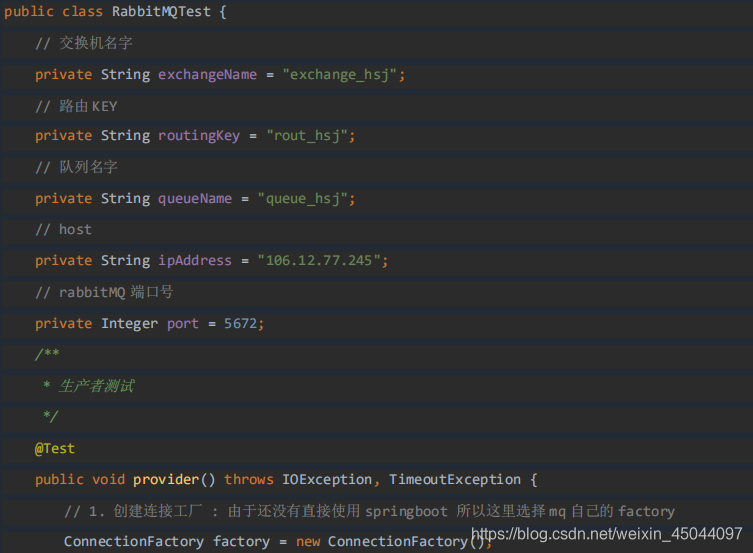Screen dimensions: 753x553
Task: Click the ipAddress variable
Action: pos(195,261)
